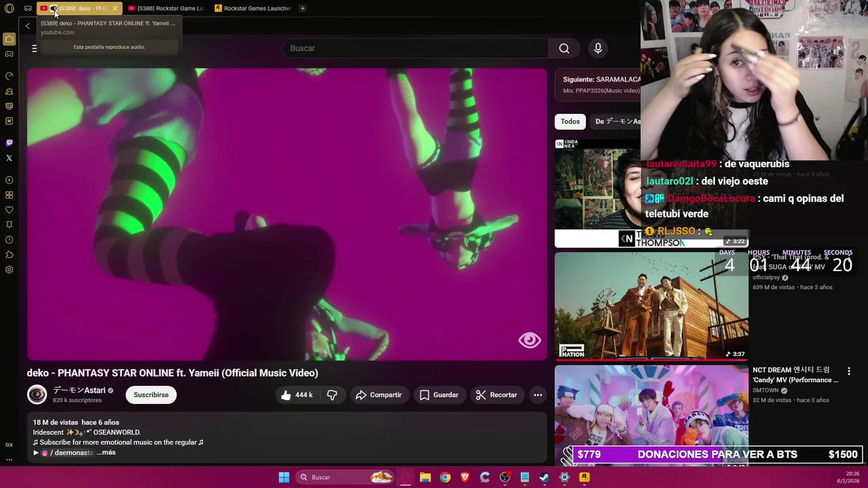Open the four-squares sidebar icon

coord(9,195)
